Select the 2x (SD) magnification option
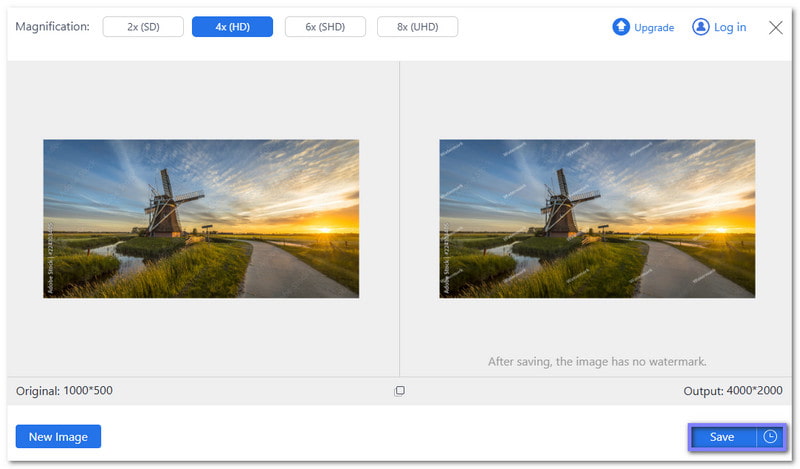This screenshot has height=469, width=800. [140, 27]
